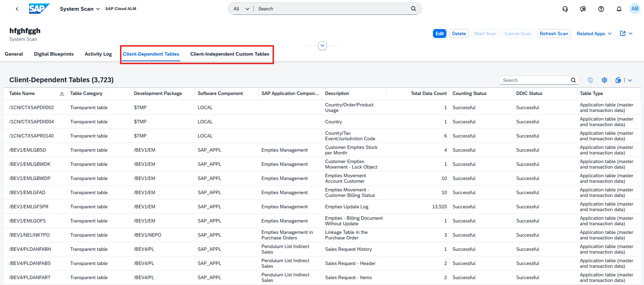Open the feedback chat icon
Image resolution: width=644 pixels, height=285 pixels.
(583, 9)
